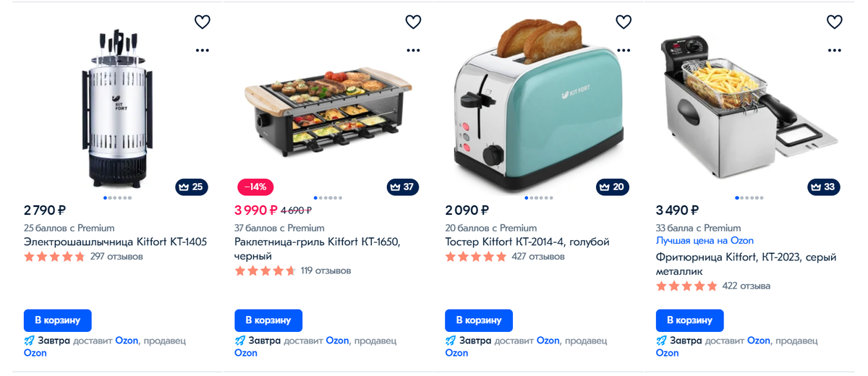
Task: Click the Premium crown badge showing 25
Action: tap(192, 187)
